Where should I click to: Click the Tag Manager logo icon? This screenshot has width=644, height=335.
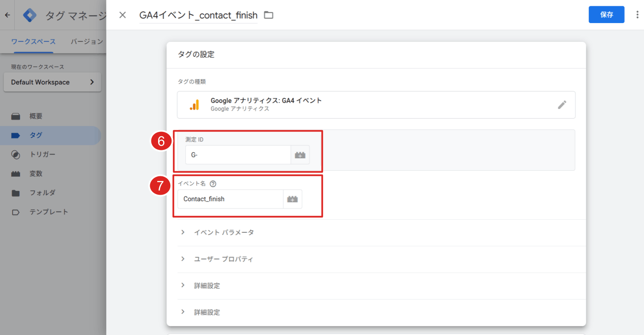30,15
